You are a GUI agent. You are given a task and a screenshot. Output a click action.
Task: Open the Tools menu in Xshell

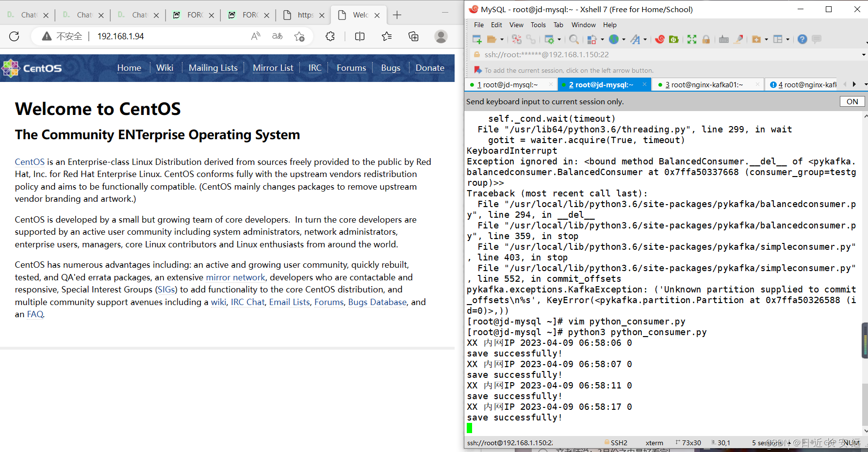[x=538, y=25]
